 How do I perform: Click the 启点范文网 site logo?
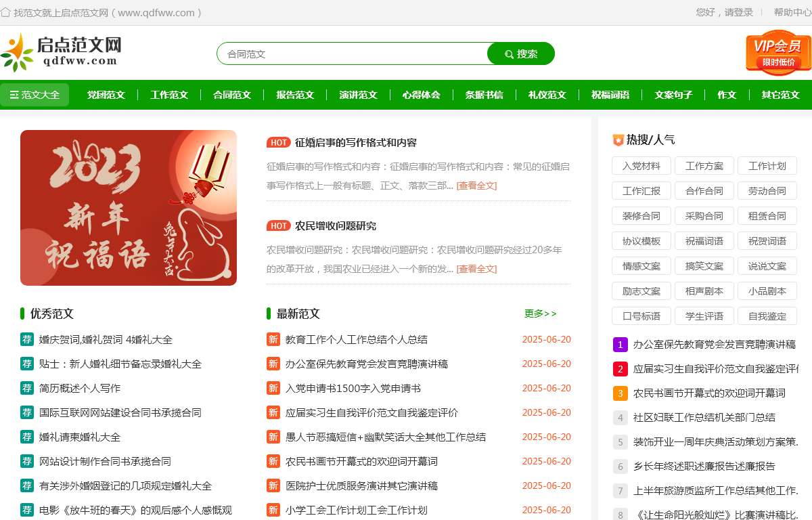coord(62,52)
